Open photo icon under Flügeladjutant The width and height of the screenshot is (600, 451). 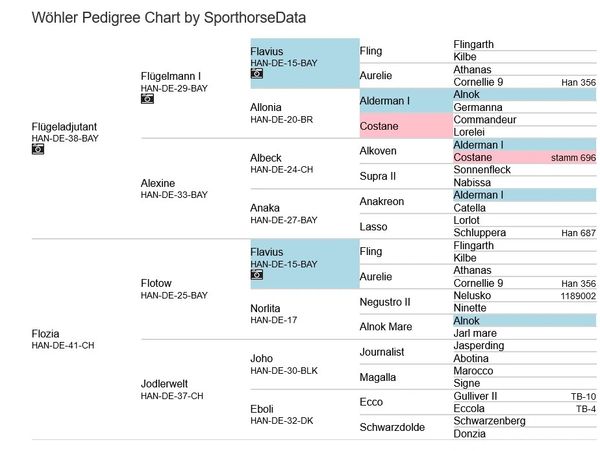click(x=38, y=149)
